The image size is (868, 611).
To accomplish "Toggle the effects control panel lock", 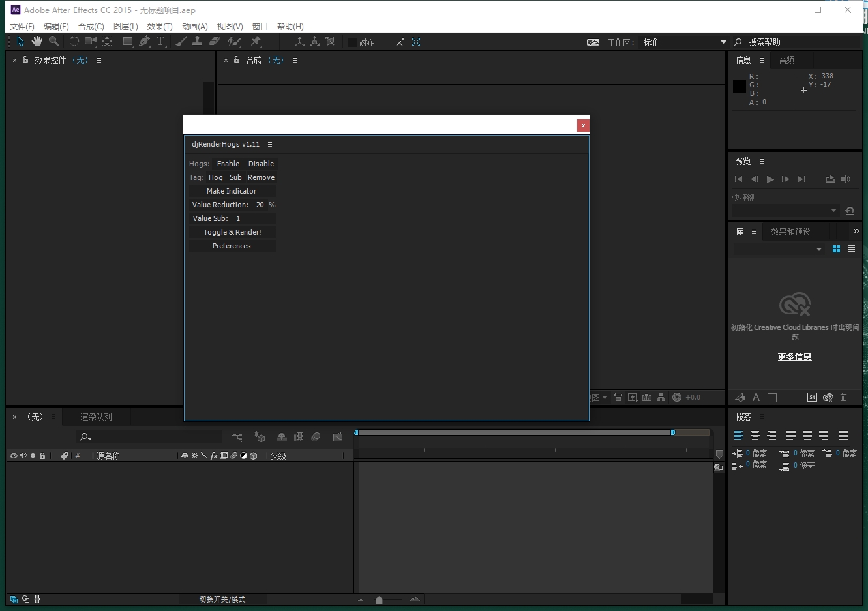I will 25,60.
